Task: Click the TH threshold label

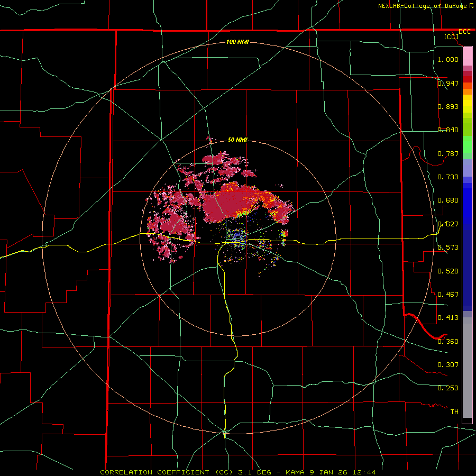Action: (454, 411)
